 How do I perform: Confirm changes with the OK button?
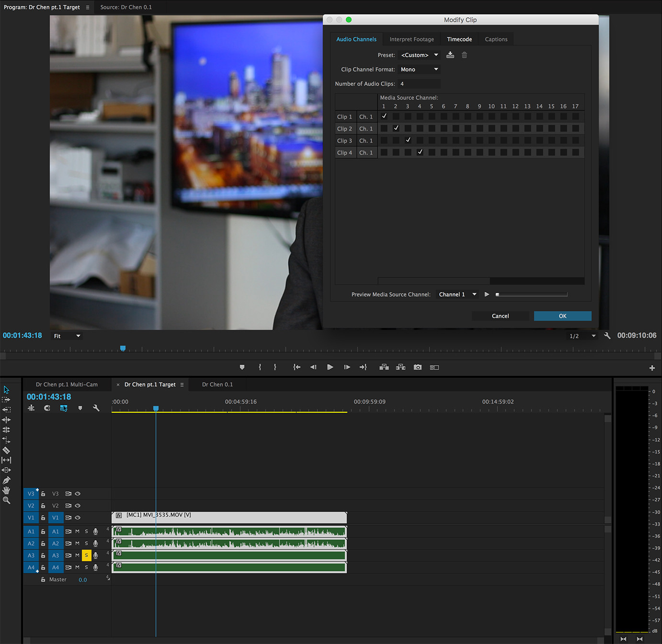[x=562, y=316]
